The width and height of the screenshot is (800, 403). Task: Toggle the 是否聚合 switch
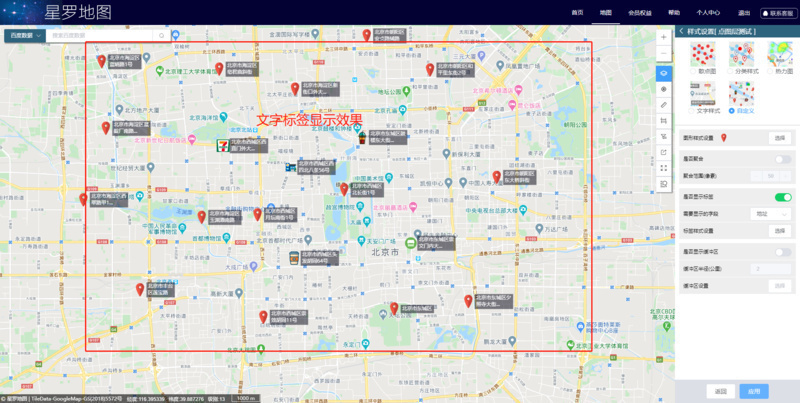click(x=783, y=160)
